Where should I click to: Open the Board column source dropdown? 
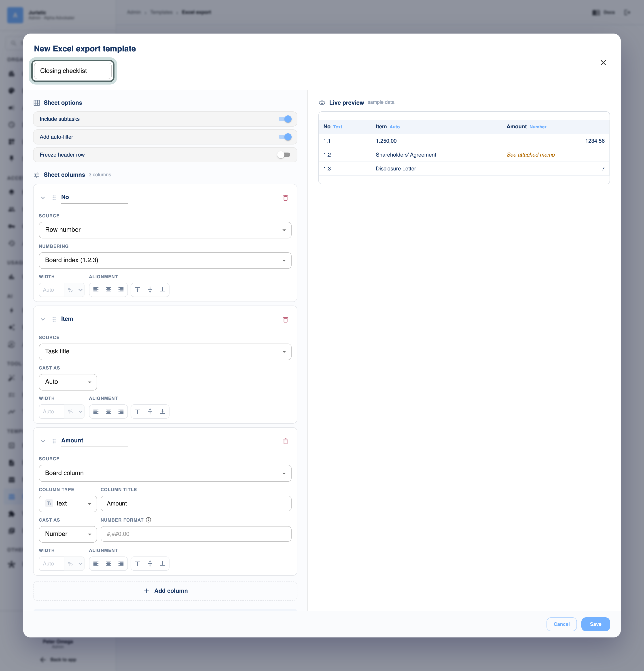[x=165, y=473]
